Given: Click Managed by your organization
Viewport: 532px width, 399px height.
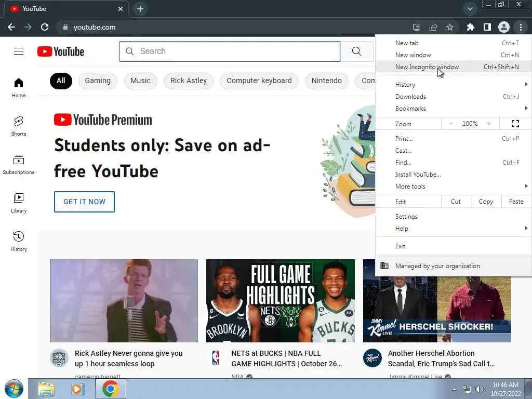Looking at the screenshot, I should pyautogui.click(x=453, y=266).
